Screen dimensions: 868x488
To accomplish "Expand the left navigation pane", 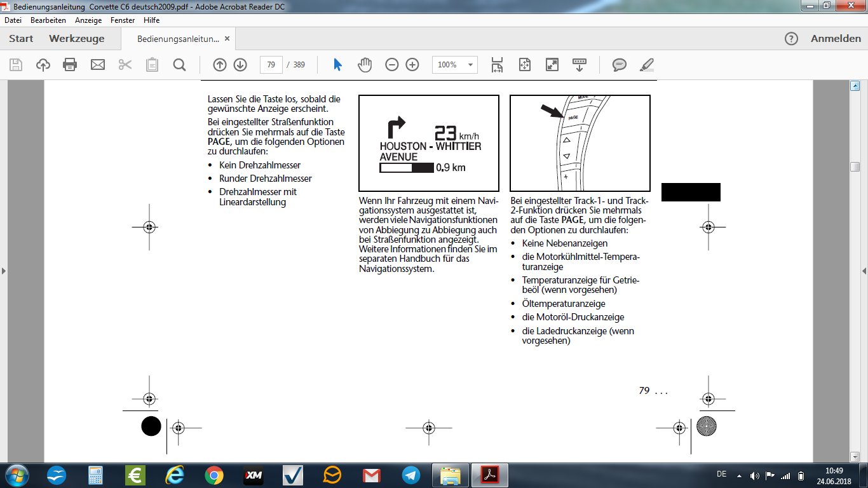I will pos(3,271).
